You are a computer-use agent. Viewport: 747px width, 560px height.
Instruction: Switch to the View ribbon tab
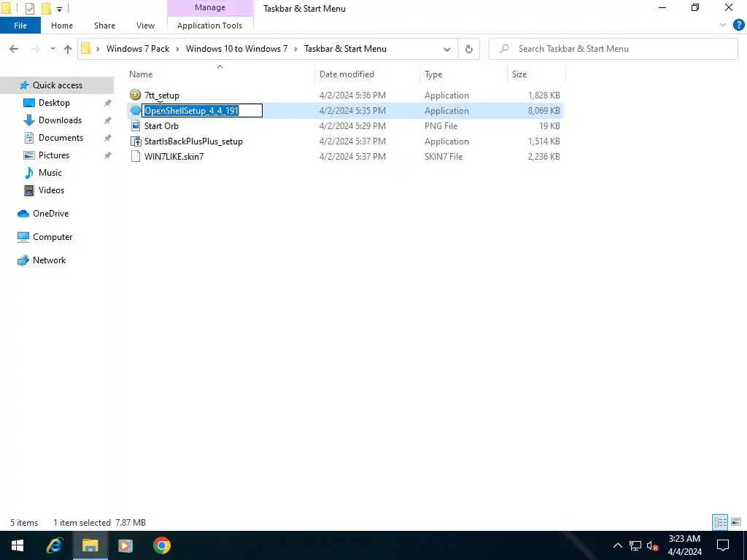click(145, 26)
